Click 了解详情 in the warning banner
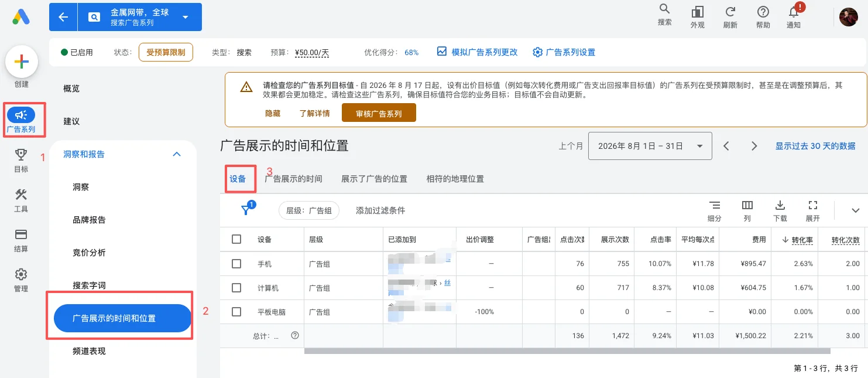 tap(314, 114)
